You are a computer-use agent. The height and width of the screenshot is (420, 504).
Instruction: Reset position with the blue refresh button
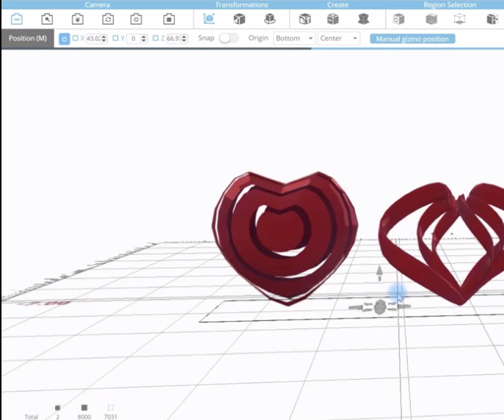point(65,39)
